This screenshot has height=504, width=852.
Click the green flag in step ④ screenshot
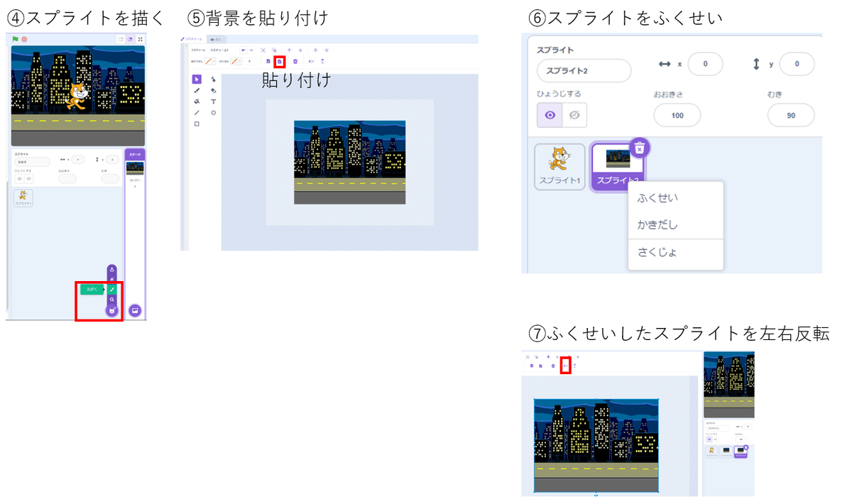coord(16,39)
